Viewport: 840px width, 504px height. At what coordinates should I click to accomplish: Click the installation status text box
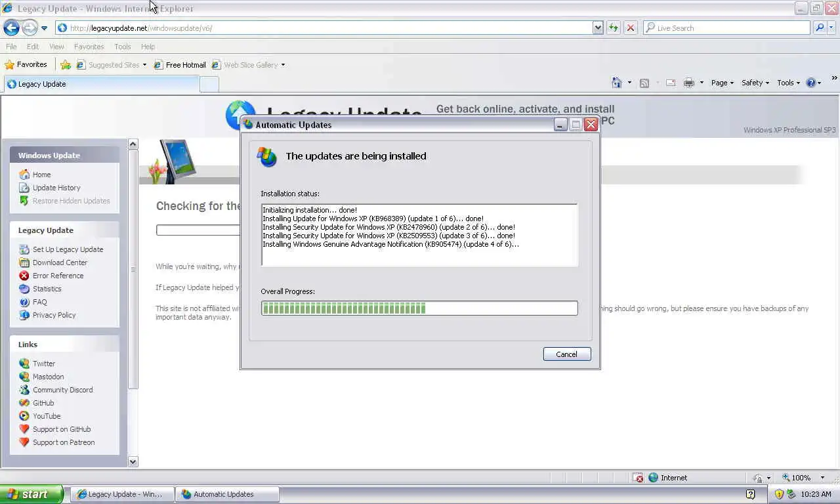pyautogui.click(x=419, y=235)
